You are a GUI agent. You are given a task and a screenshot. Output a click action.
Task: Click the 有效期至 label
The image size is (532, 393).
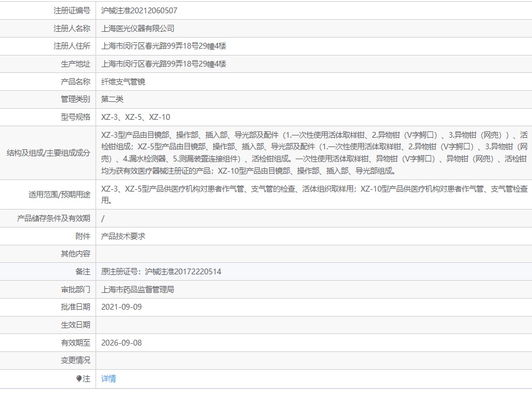[76, 343]
